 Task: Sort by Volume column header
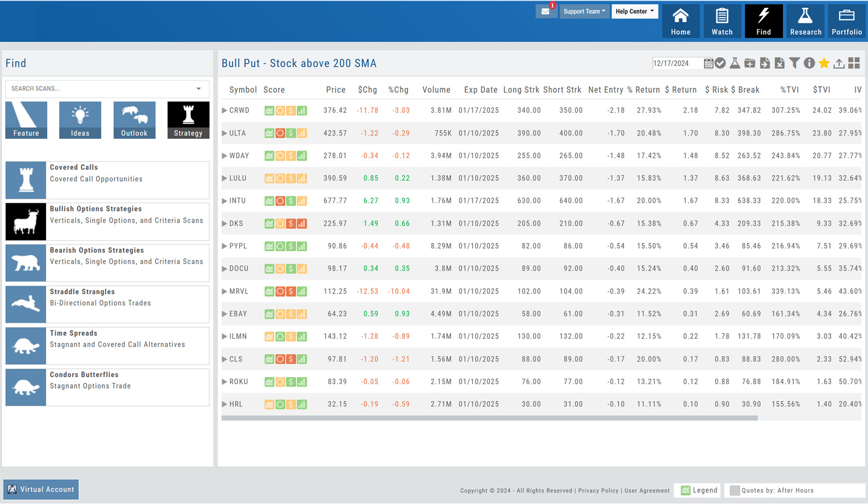tap(436, 90)
